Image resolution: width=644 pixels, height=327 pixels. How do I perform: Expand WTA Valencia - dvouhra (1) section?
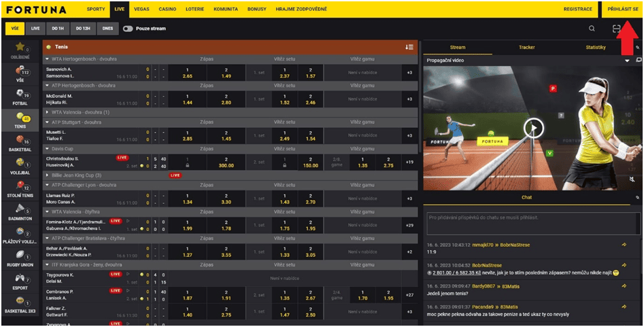(47, 112)
